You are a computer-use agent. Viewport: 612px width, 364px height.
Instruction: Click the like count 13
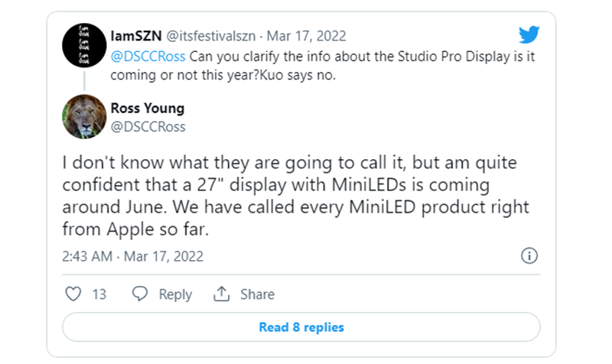point(99,294)
